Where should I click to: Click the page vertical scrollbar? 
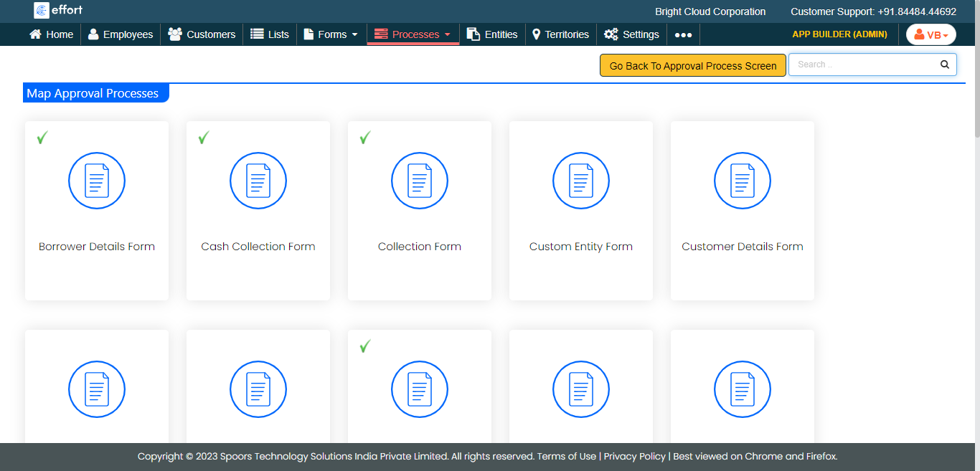(976, 108)
